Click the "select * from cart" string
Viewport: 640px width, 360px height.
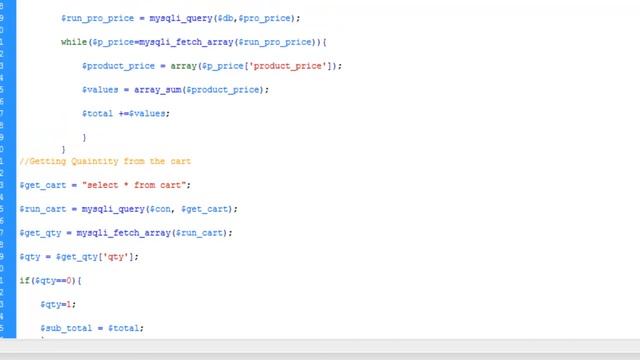tap(134, 185)
